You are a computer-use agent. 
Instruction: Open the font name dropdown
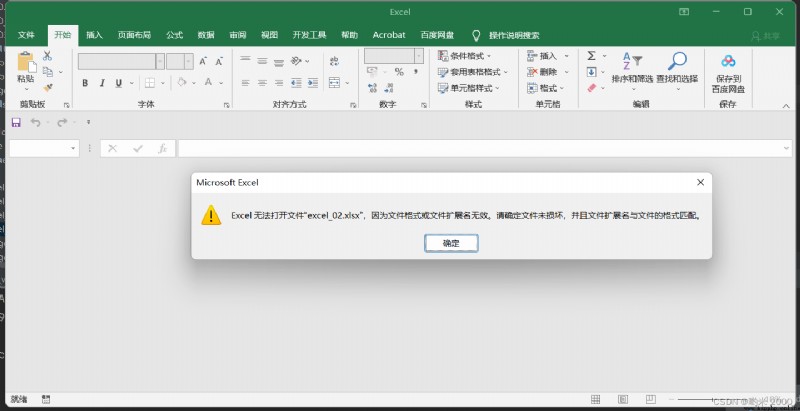tap(160, 61)
